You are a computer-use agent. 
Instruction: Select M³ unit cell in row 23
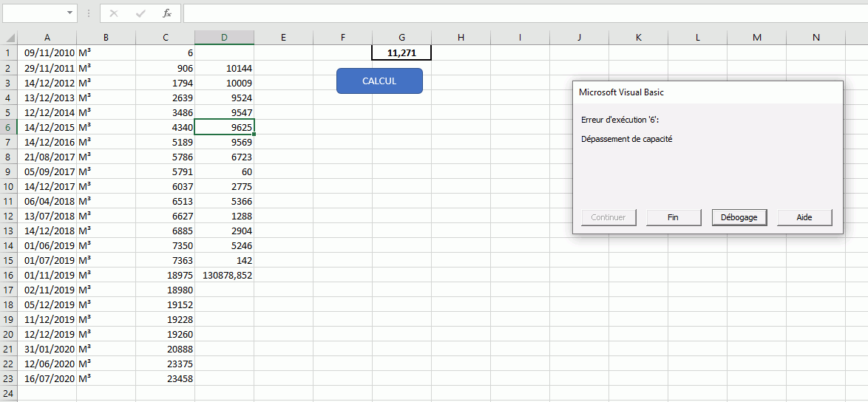tap(106, 378)
